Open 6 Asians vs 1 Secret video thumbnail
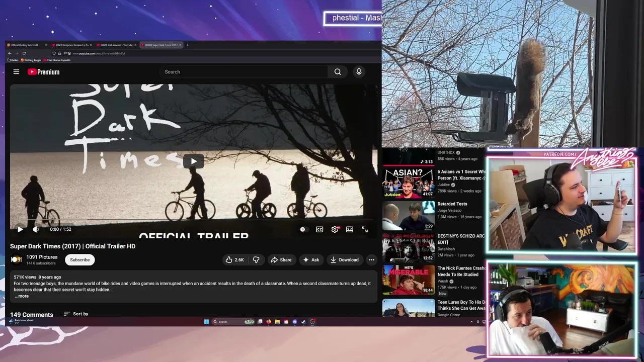Screen dimensions: 644x362 click(409, 183)
